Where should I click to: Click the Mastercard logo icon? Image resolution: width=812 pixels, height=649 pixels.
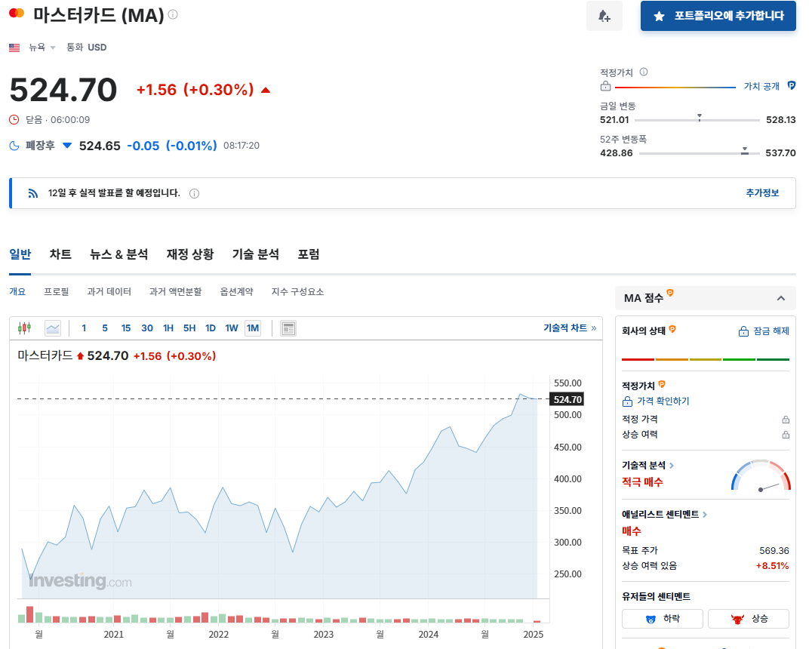point(17,13)
